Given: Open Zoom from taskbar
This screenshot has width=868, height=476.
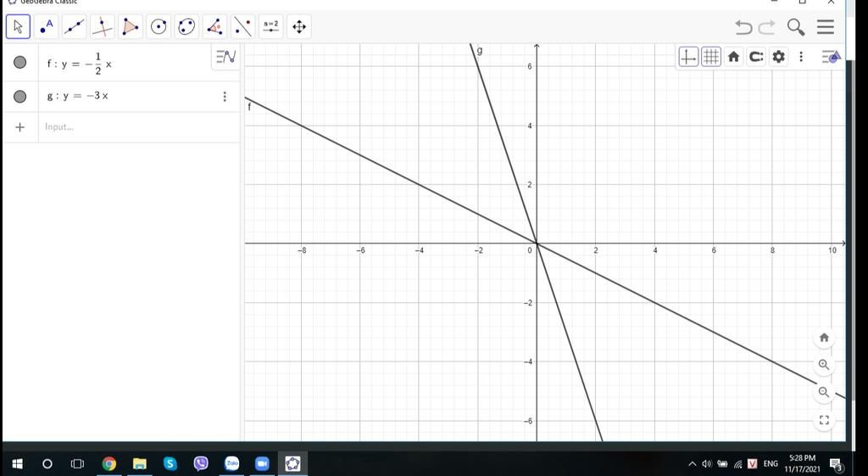Looking at the screenshot, I should [262, 464].
